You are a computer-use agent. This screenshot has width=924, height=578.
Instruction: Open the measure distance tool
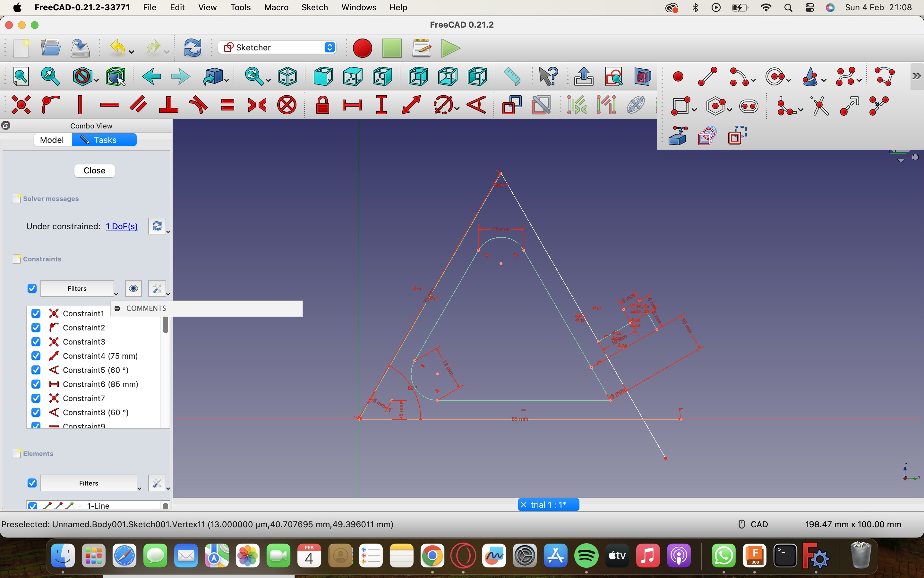[x=512, y=76]
